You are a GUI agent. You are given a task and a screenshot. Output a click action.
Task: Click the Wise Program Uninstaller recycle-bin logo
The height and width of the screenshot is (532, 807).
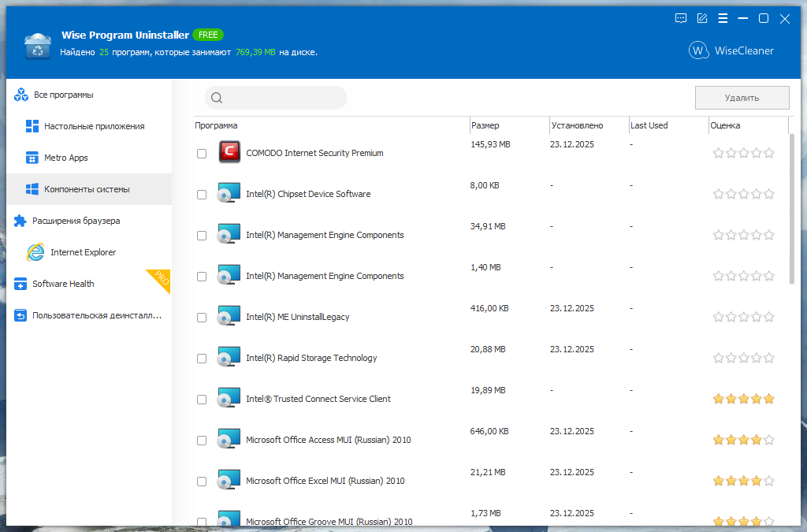pyautogui.click(x=37, y=47)
